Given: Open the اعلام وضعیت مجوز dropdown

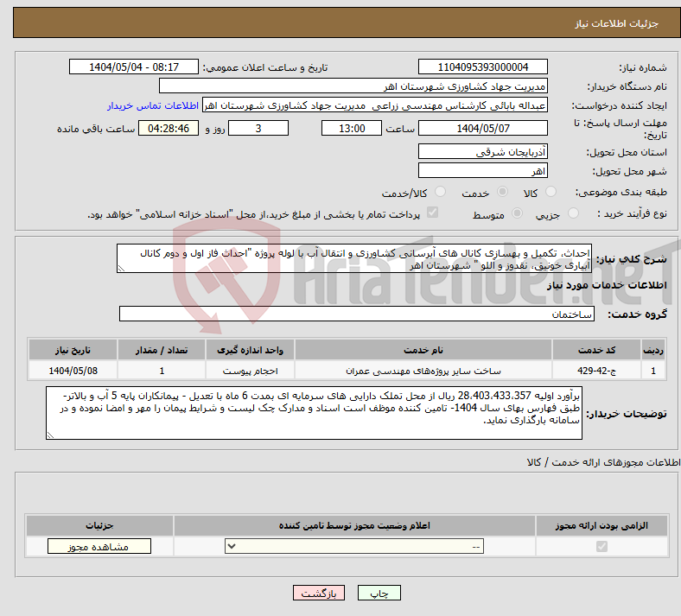Looking at the screenshot, I should (x=354, y=546).
